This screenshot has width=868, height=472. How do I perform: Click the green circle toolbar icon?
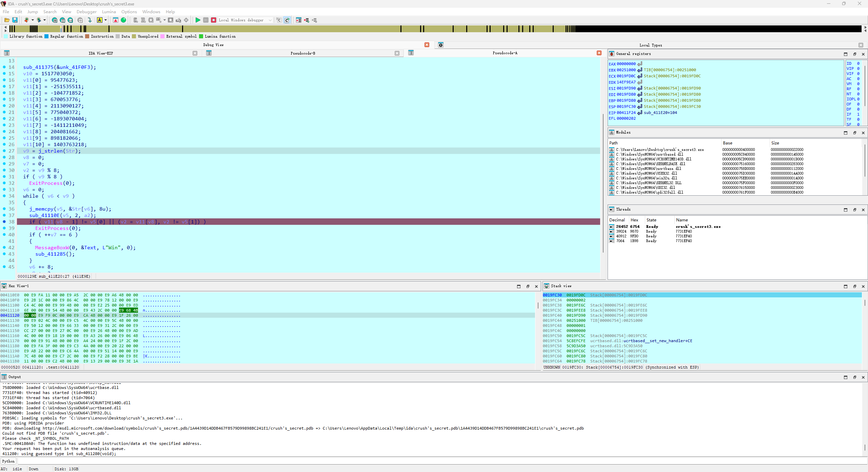[x=123, y=20]
